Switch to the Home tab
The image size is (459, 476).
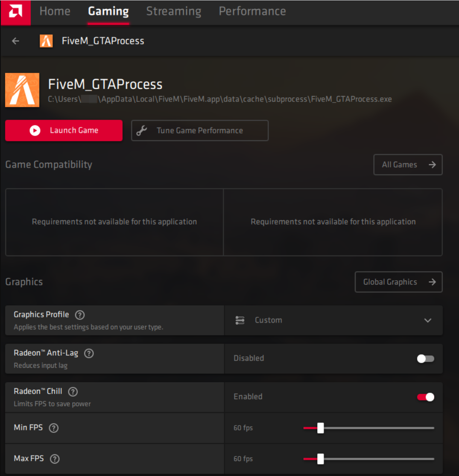tap(55, 12)
